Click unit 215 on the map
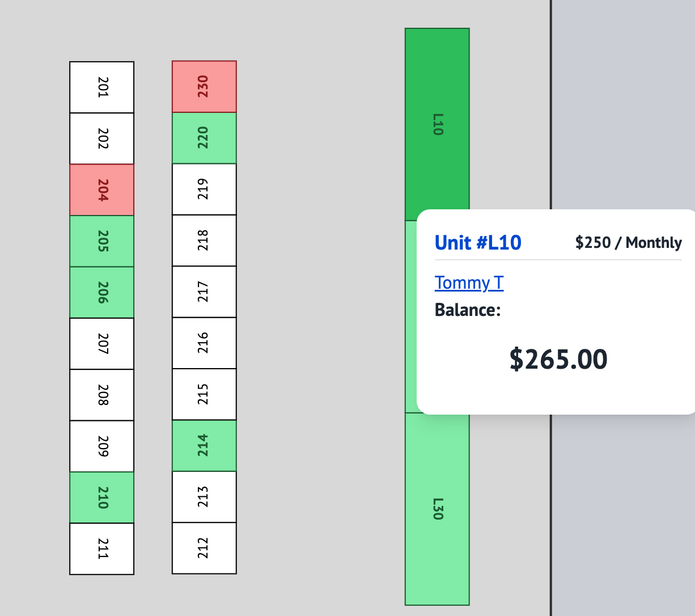This screenshot has height=616, width=695. point(204,394)
